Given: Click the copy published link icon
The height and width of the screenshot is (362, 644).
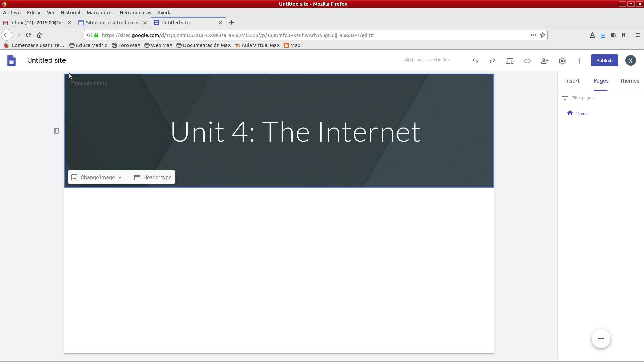Looking at the screenshot, I should coord(527,61).
